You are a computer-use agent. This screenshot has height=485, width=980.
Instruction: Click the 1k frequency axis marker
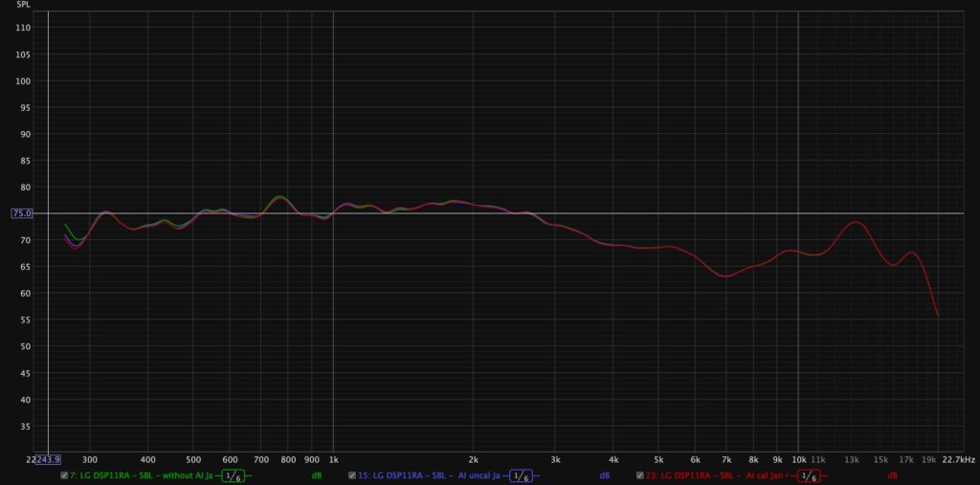[333, 459]
